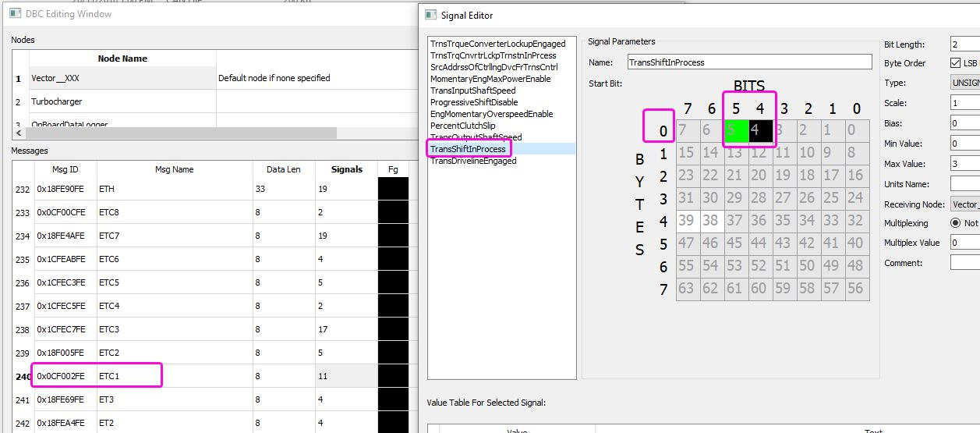Click the Nodes table left scroll arrow

[x=17, y=133]
